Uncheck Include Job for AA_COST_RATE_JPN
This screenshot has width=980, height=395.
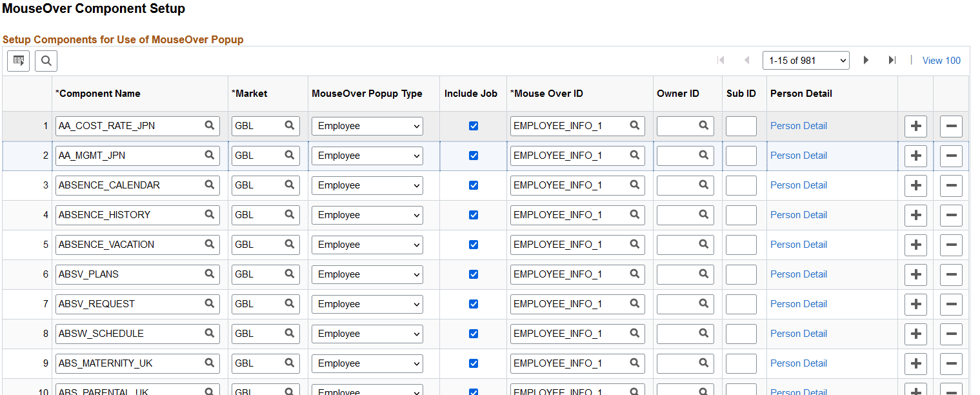pos(474,125)
